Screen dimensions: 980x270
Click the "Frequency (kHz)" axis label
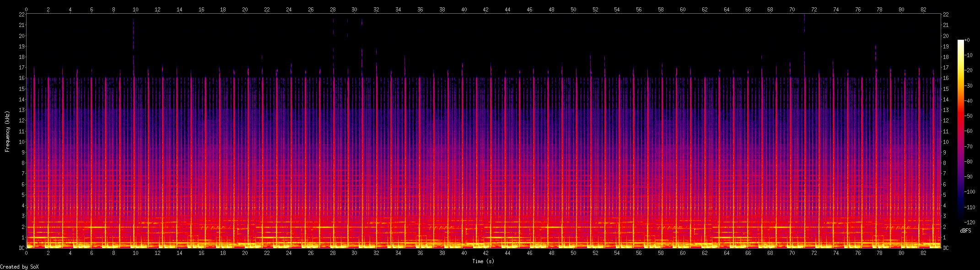coord(7,131)
